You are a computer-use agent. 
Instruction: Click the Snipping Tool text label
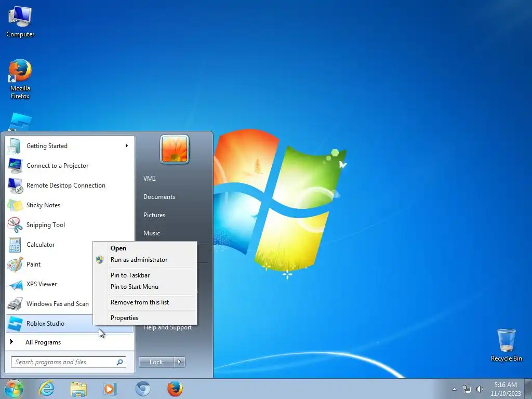(x=46, y=224)
